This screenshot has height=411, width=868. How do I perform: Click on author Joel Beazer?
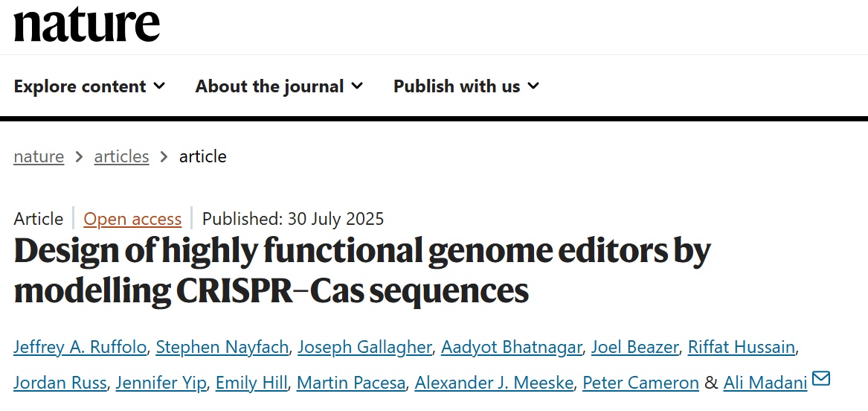tap(634, 347)
